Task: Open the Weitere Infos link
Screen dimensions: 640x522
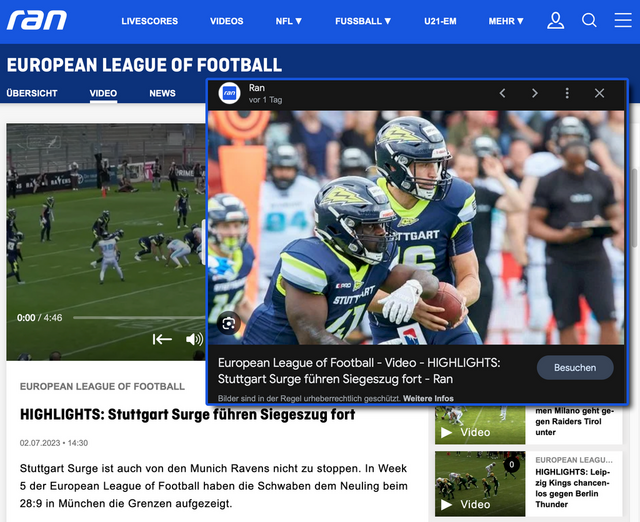Action: click(x=428, y=398)
